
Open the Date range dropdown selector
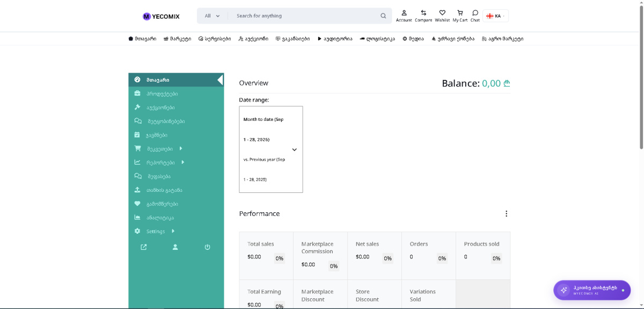click(x=271, y=149)
